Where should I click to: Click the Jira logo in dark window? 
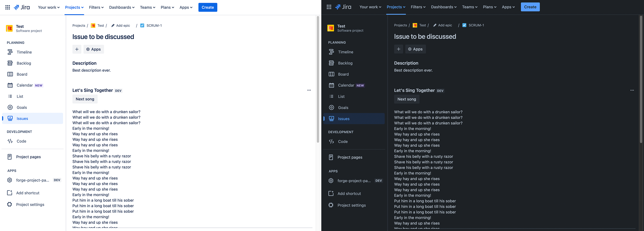343,7
